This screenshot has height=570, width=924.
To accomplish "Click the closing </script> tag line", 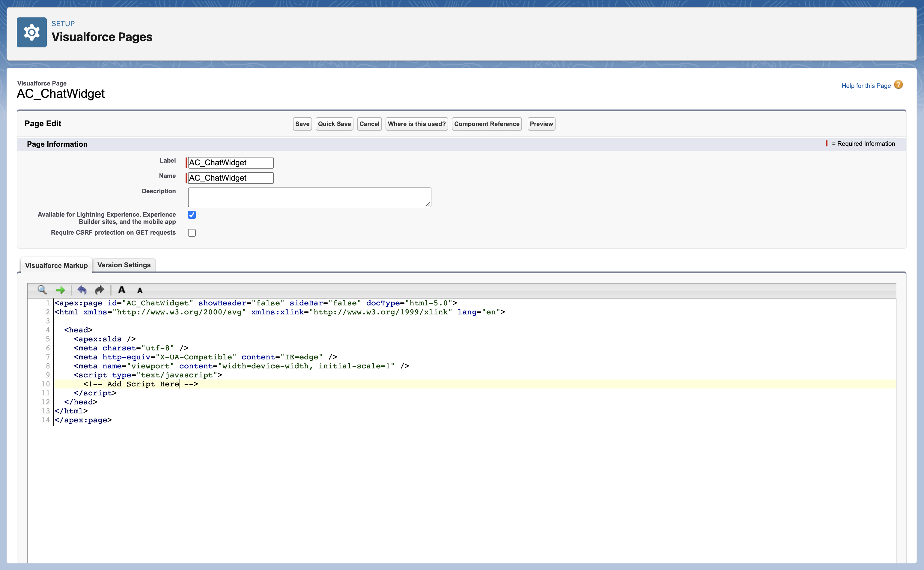I will [95, 393].
